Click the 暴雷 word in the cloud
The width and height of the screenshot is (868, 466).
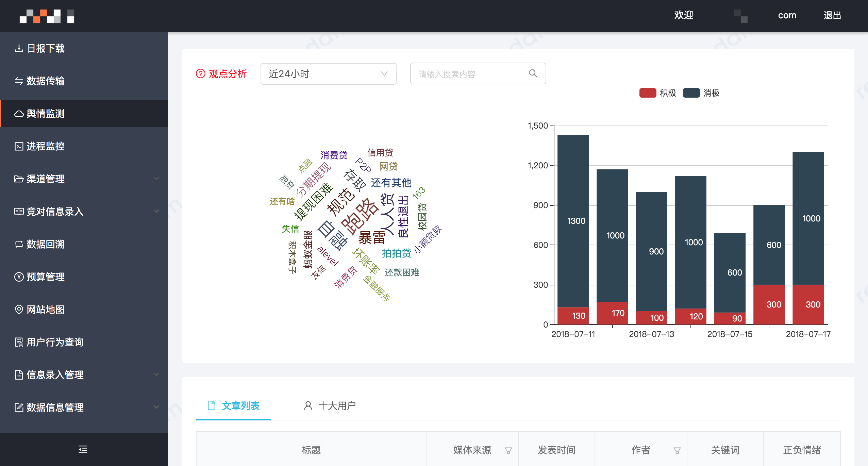(x=372, y=237)
